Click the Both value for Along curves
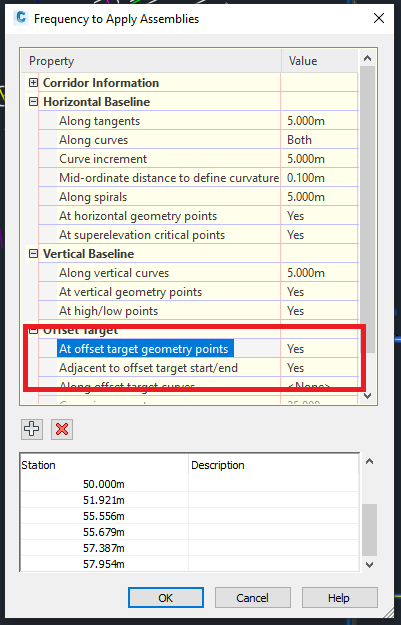Image resolution: width=401 pixels, height=625 pixels. 299,140
